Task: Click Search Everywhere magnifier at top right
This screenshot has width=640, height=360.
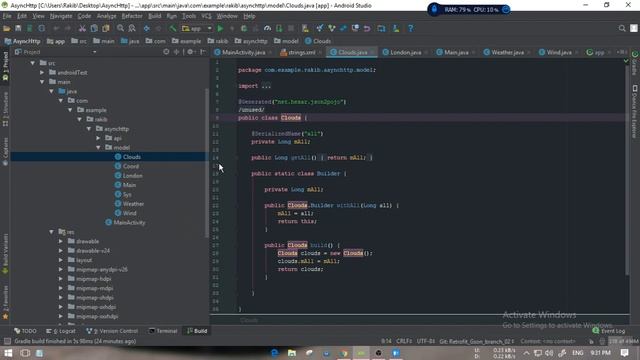Action: [x=622, y=28]
